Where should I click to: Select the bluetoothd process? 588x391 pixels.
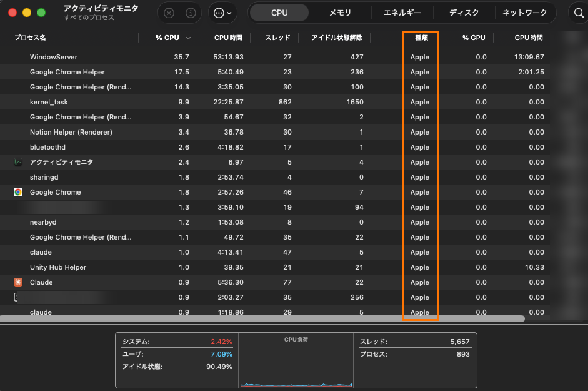click(x=275, y=147)
